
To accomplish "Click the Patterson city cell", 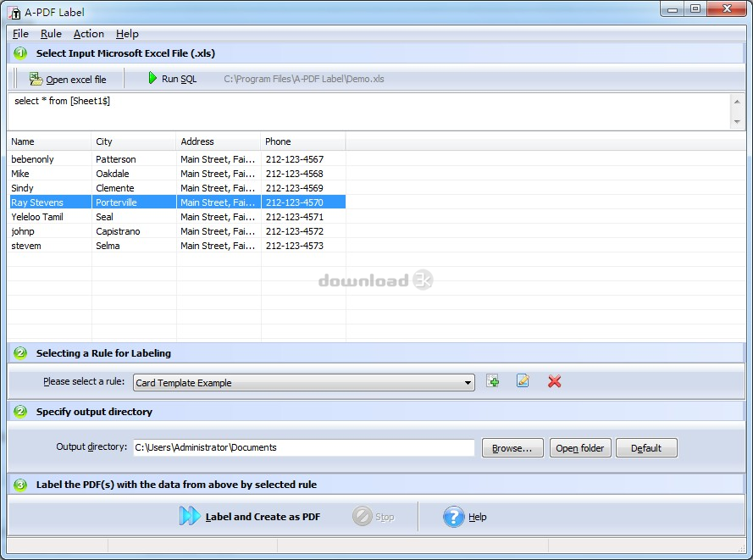I will [116, 159].
